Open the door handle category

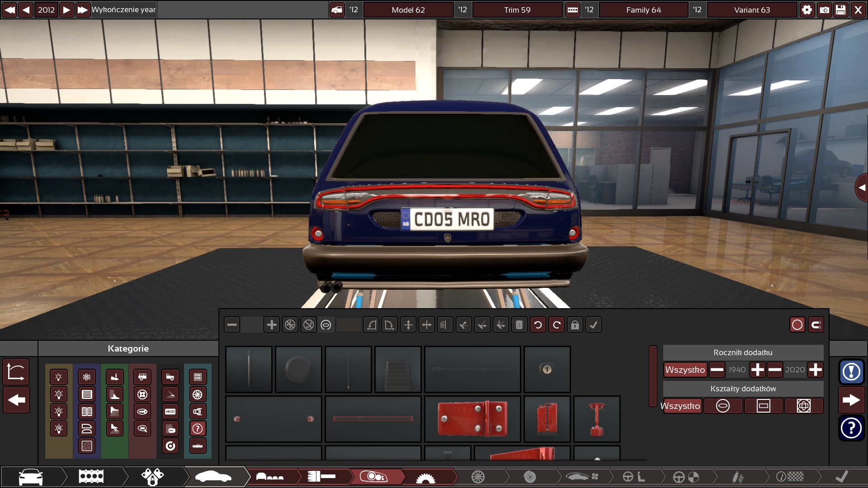click(142, 411)
